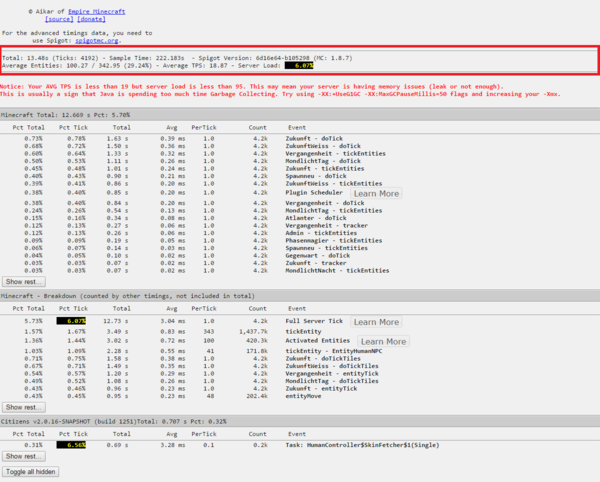Click the 'Vergangenheit - tickEntities' event row
This screenshot has height=482, width=600.
click(300, 153)
